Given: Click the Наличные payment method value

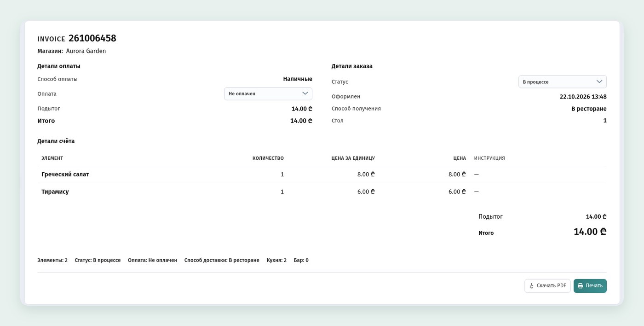Looking at the screenshot, I should (x=298, y=79).
